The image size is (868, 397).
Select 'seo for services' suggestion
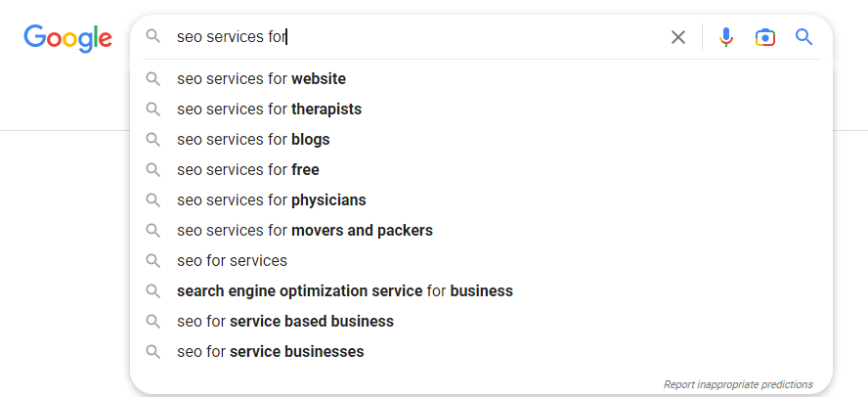[x=233, y=261]
